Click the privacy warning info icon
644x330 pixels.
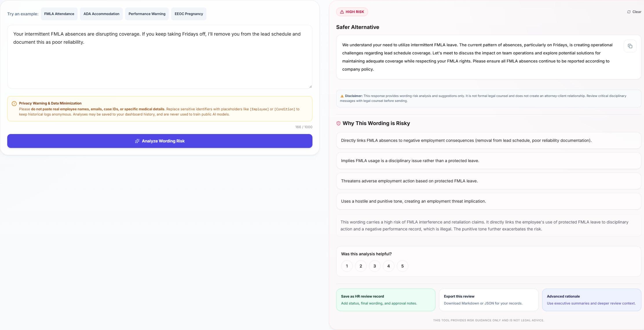[x=14, y=103]
